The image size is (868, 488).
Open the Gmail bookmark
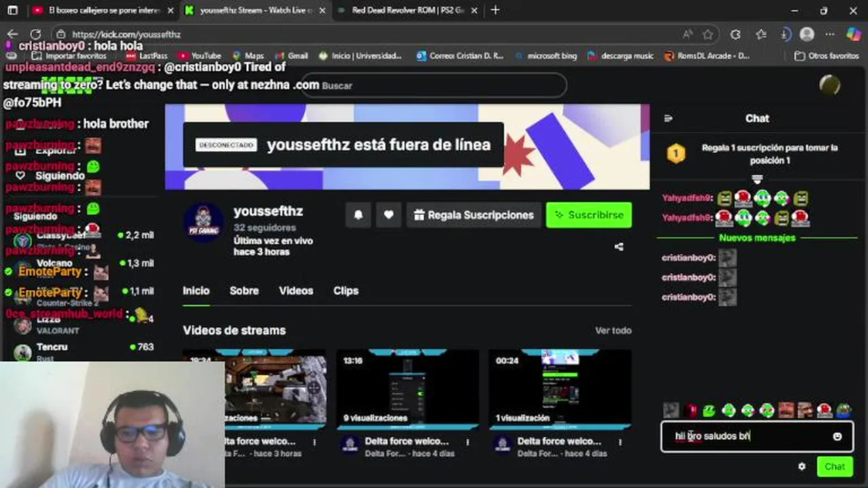pos(291,56)
